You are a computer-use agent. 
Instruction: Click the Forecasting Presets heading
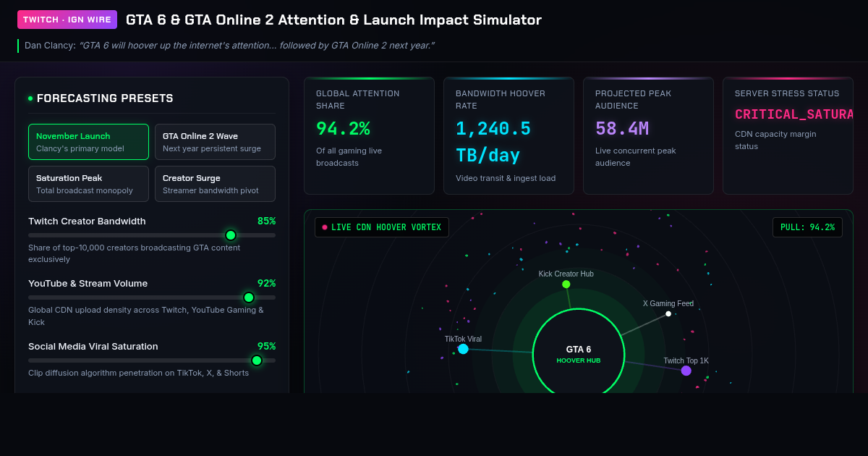(x=105, y=98)
